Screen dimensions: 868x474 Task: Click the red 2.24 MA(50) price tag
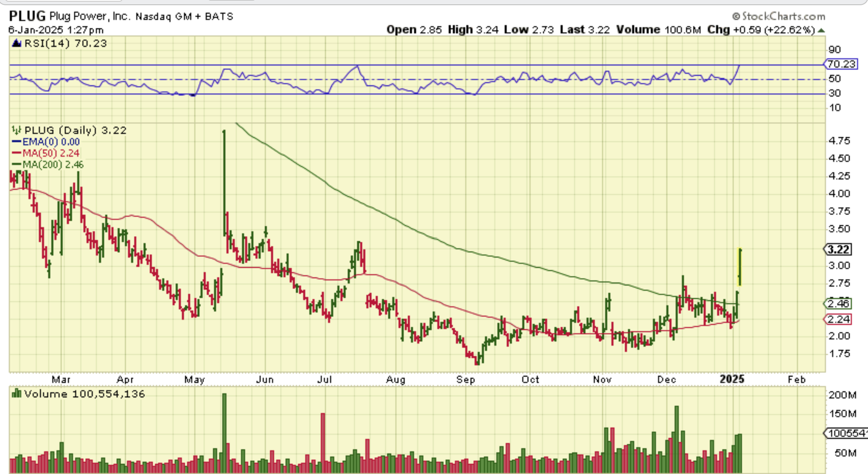[x=838, y=319]
